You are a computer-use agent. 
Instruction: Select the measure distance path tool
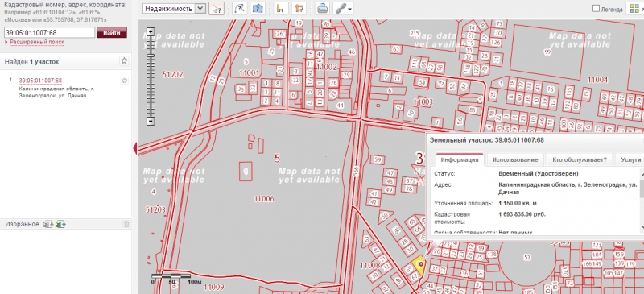[x=239, y=9]
